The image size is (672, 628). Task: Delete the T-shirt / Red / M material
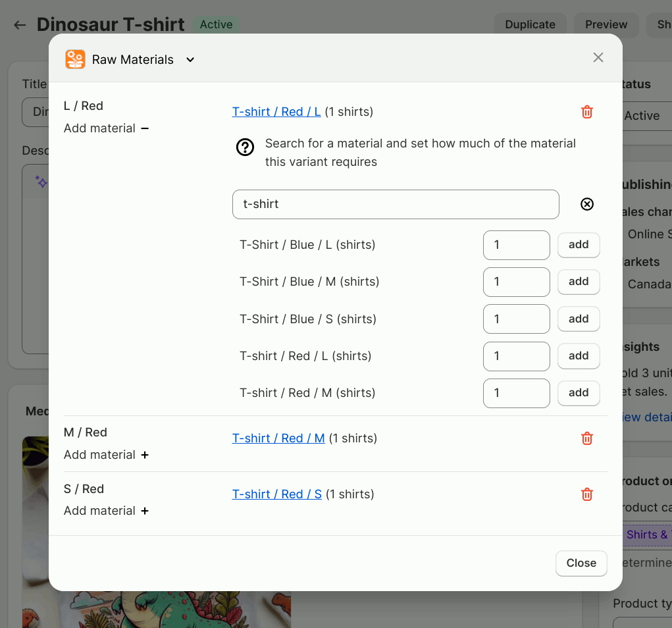pos(586,438)
